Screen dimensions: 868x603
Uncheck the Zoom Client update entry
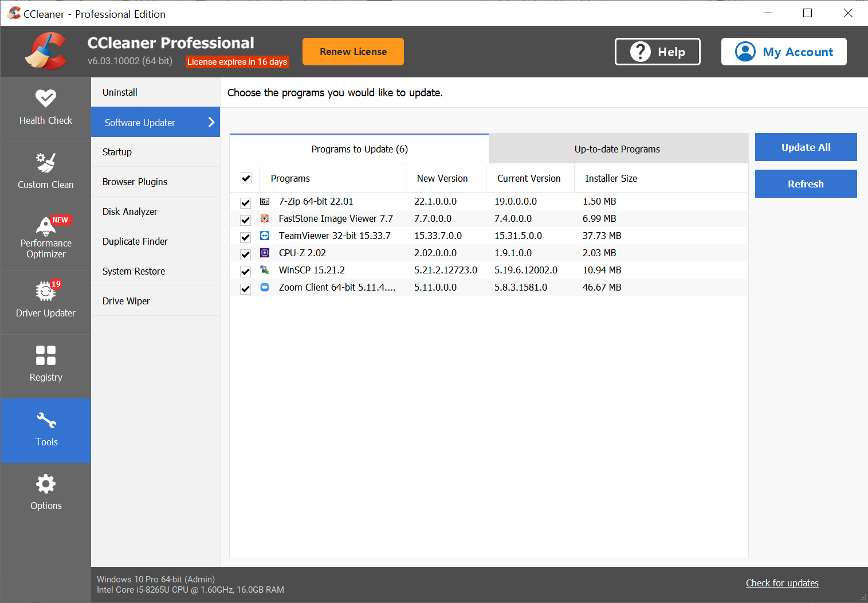pos(245,288)
